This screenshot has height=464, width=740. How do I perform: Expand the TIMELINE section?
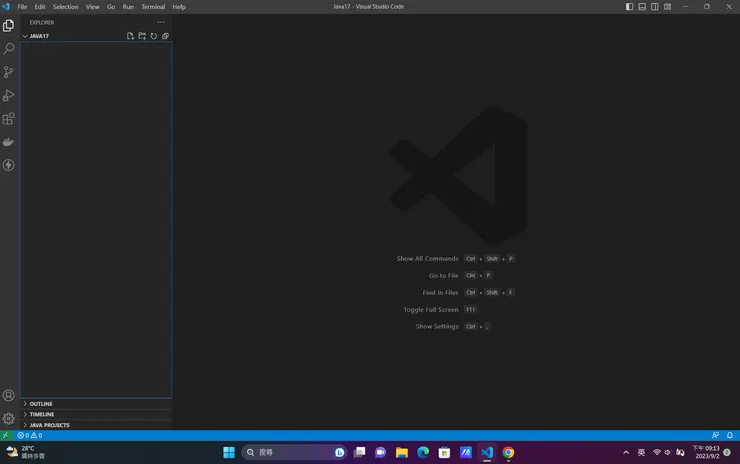tap(97, 414)
